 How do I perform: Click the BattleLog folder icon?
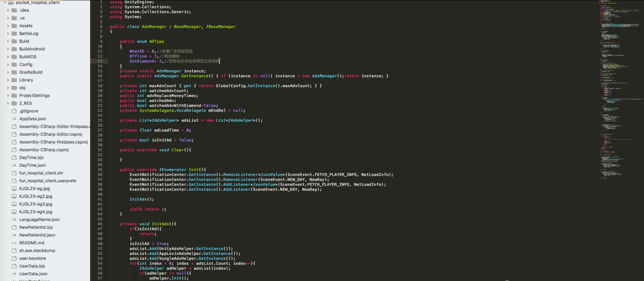pos(14,34)
